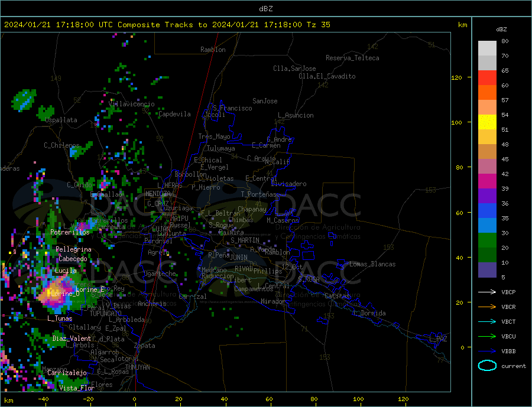This screenshot has width=532, height=407.
Task: Click the Lorine_E storm label
Action: click(90, 289)
